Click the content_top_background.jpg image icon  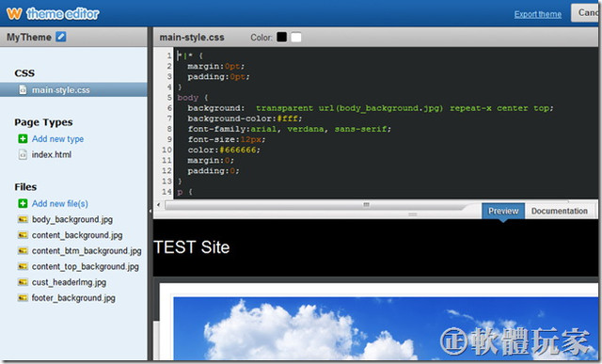point(23,266)
